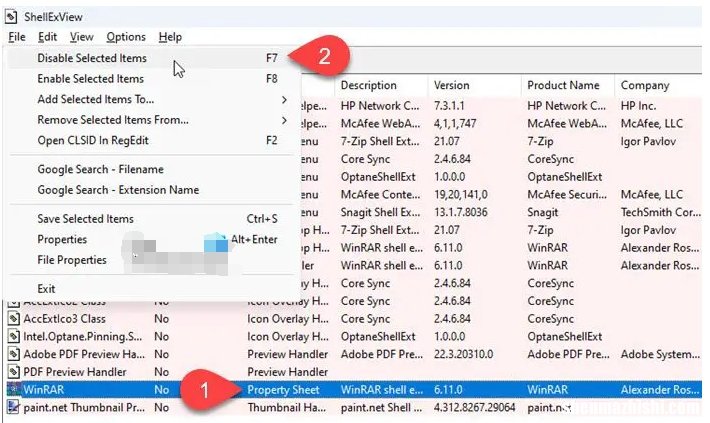Click paint.net Shell description cell
The image size is (710, 423).
[381, 407]
